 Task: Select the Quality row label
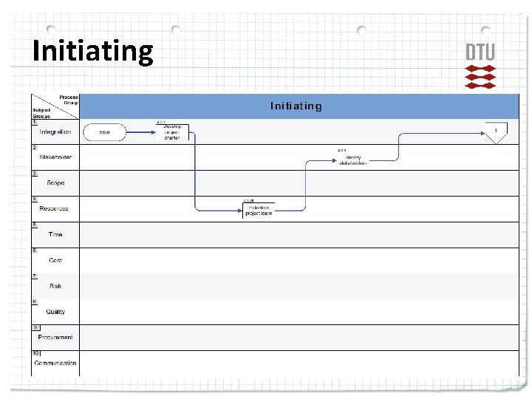coord(55,312)
